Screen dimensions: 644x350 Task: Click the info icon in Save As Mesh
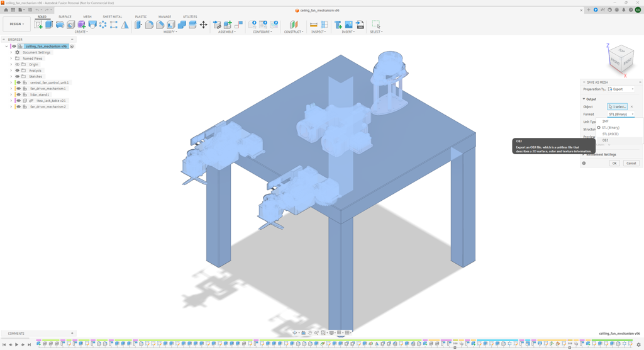click(584, 163)
